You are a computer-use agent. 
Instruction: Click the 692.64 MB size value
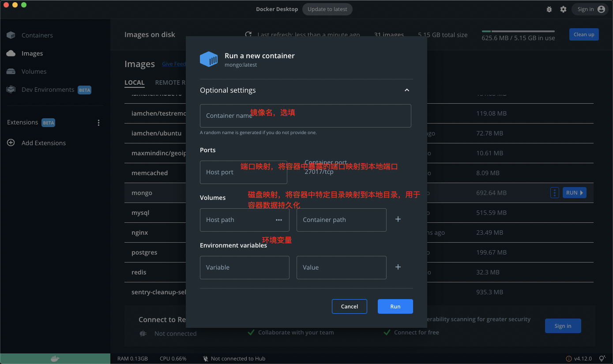point(492,193)
